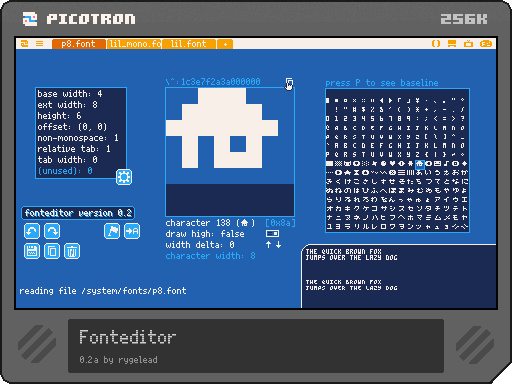Decrease width delta with the down arrow

tap(279, 245)
